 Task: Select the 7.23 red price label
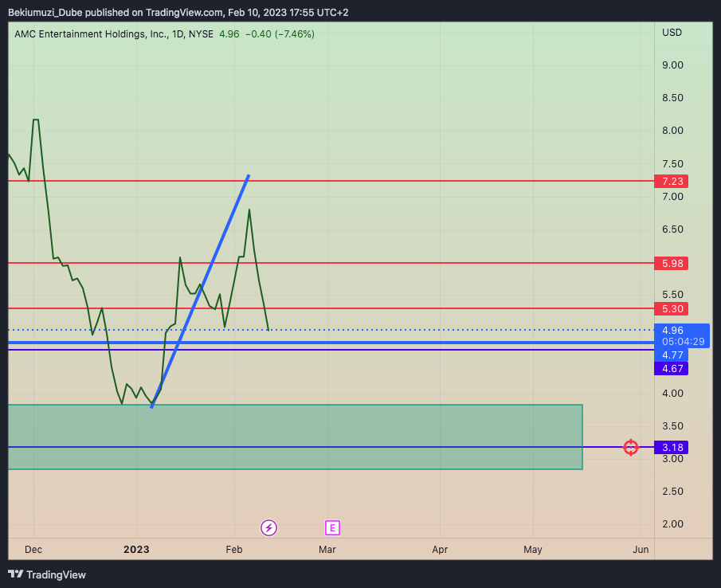click(x=672, y=181)
